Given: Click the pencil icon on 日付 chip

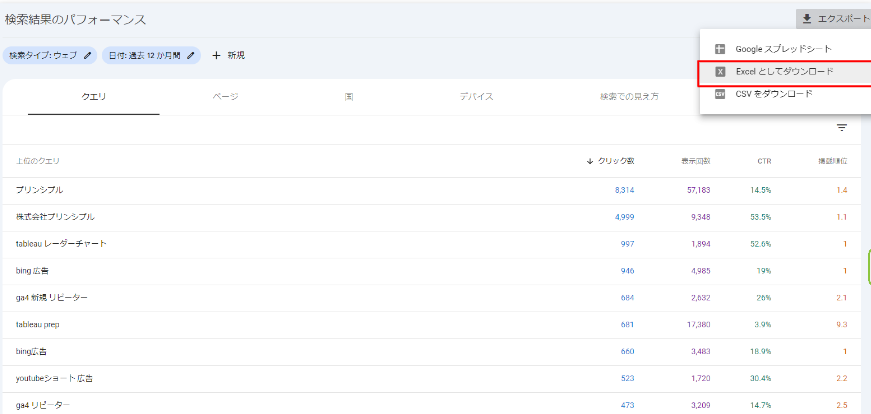Looking at the screenshot, I should point(190,55).
